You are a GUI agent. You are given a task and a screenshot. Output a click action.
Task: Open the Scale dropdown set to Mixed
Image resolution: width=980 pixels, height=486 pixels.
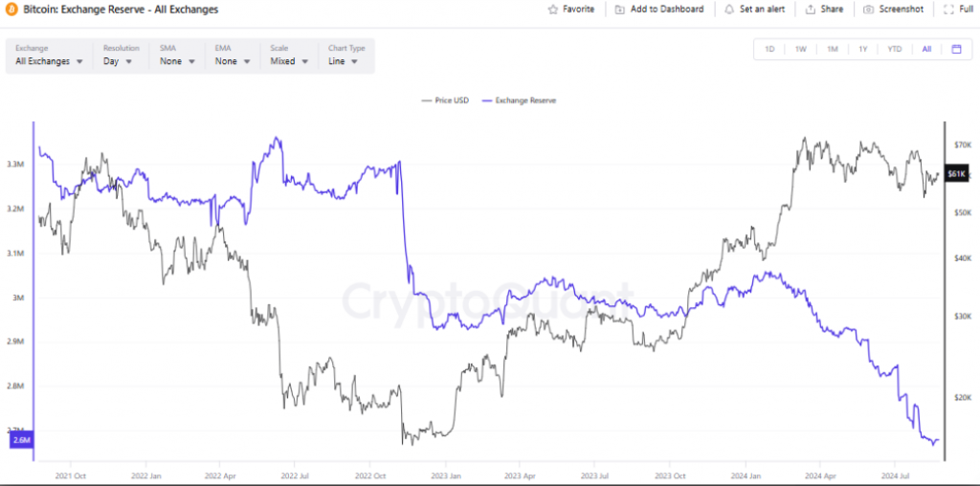pyautogui.click(x=289, y=55)
